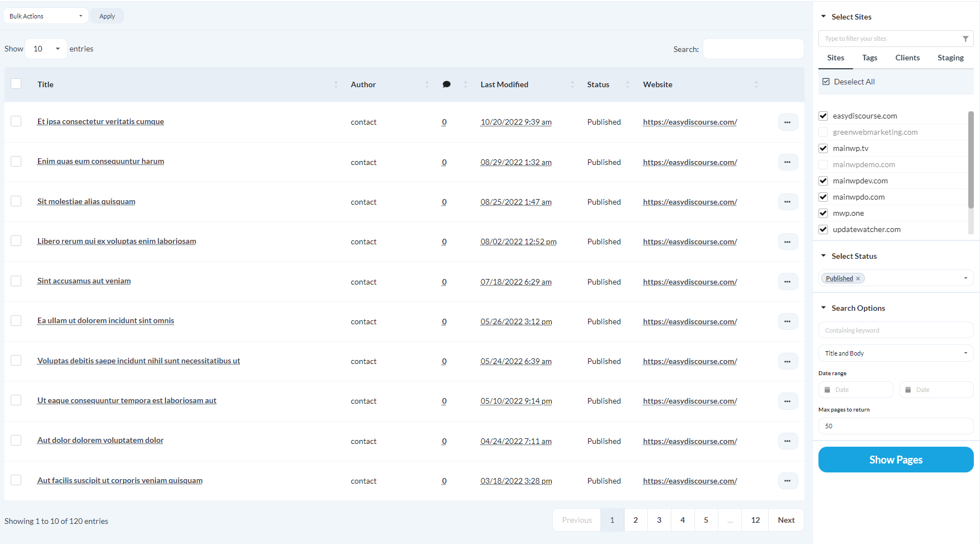Open the Bulk Actions dropdown
The image size is (980, 544).
coord(45,16)
